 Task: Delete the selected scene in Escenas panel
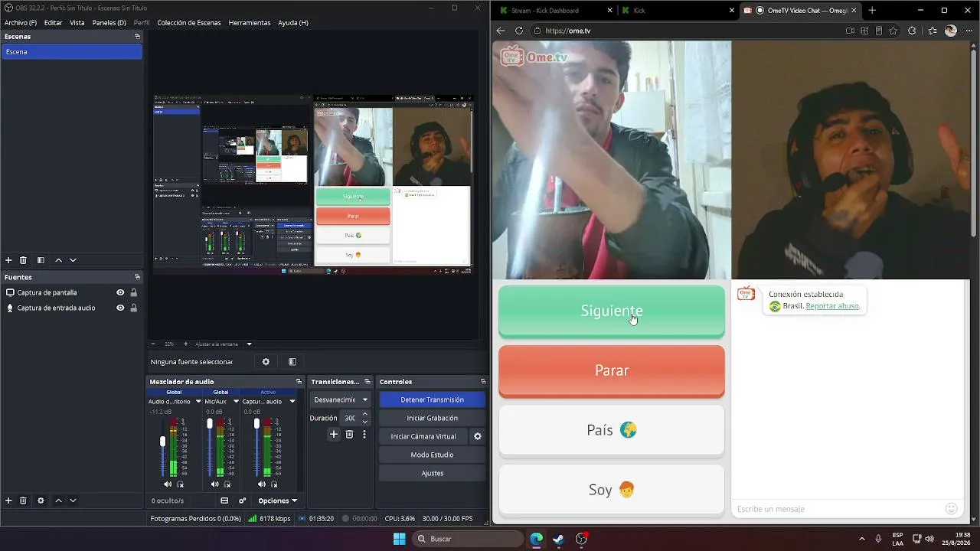coord(23,260)
